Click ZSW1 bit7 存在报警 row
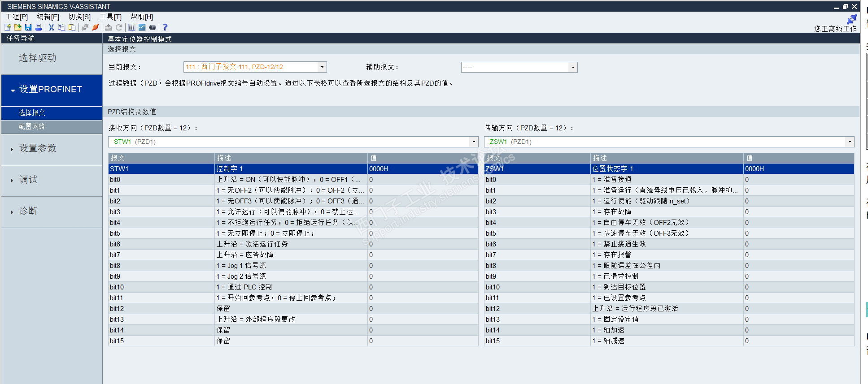 click(669, 255)
